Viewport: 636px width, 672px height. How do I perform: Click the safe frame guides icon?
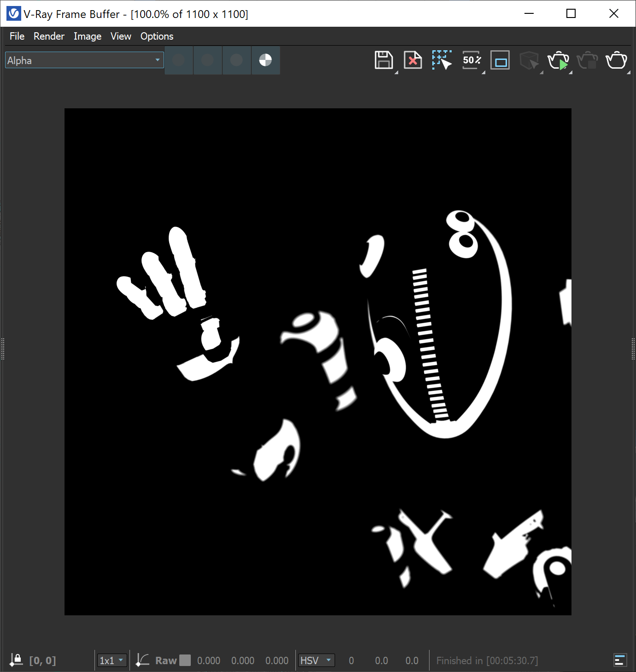coord(500,60)
